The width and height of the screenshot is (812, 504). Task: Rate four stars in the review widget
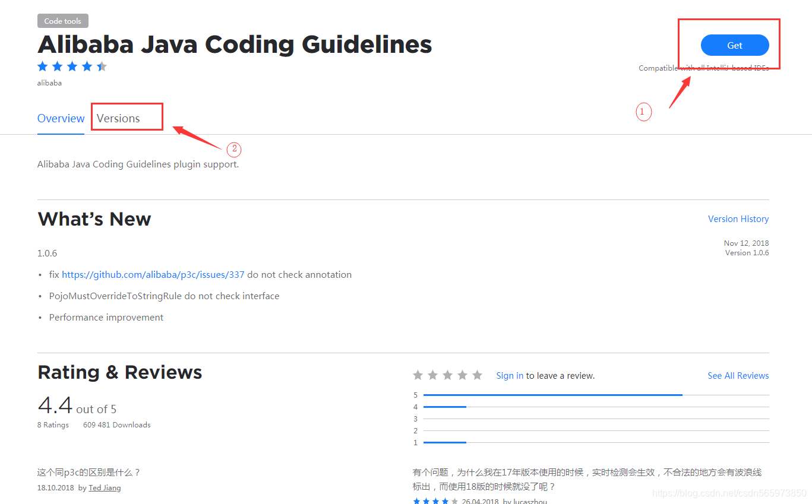[x=462, y=375]
